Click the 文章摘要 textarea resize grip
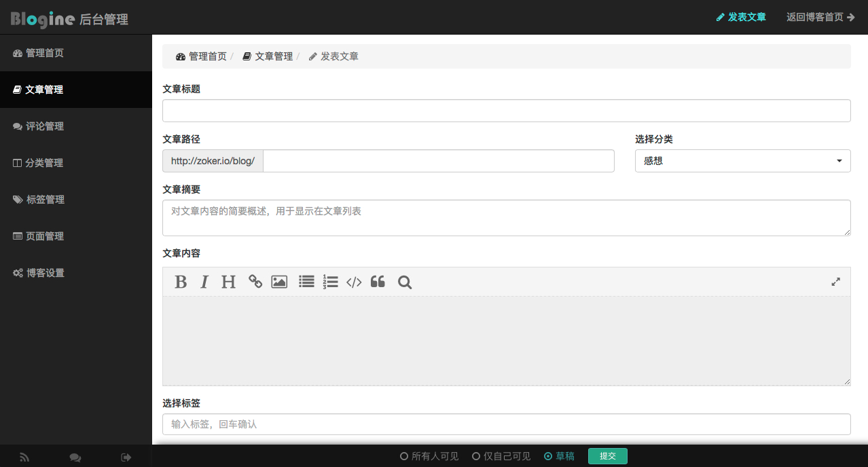 point(847,232)
